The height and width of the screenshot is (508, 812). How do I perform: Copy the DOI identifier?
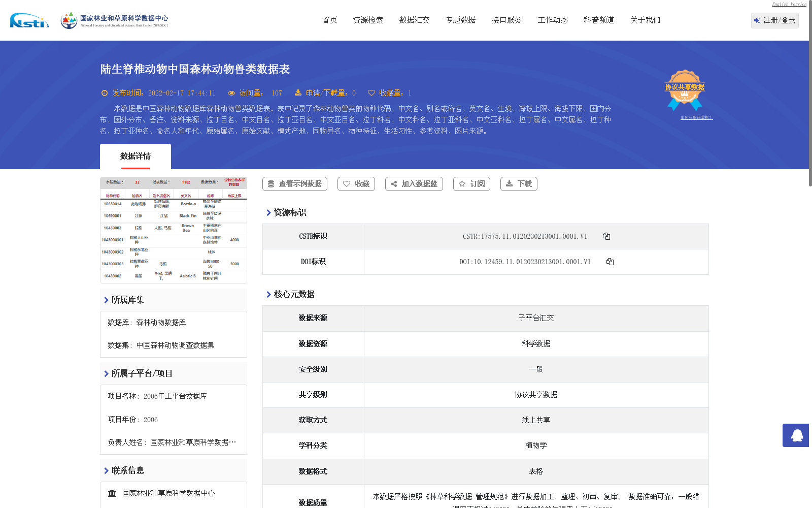pos(610,262)
